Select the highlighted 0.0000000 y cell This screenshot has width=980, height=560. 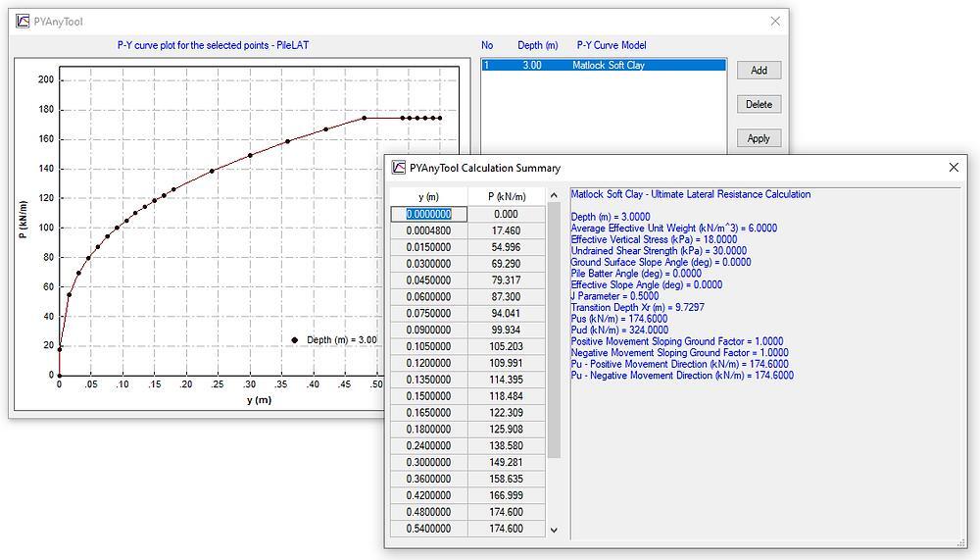[429, 214]
